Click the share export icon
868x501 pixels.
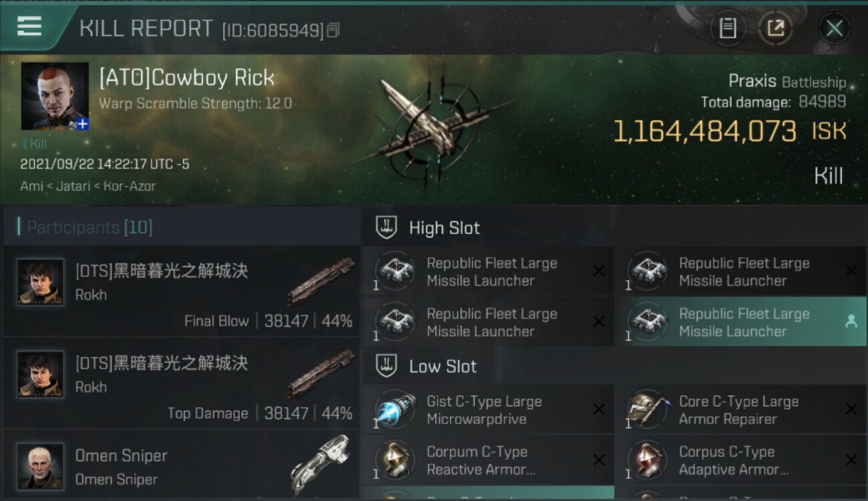[x=776, y=28]
